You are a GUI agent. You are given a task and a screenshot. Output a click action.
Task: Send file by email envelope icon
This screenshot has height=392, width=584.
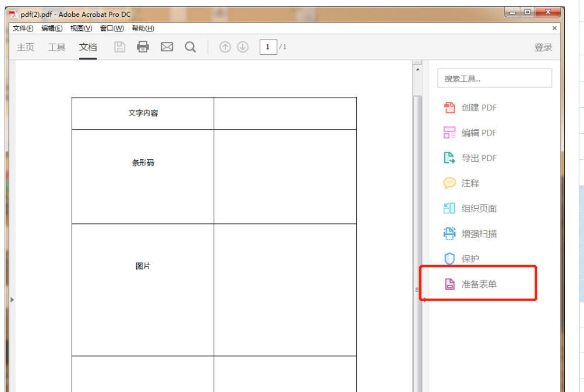(167, 47)
